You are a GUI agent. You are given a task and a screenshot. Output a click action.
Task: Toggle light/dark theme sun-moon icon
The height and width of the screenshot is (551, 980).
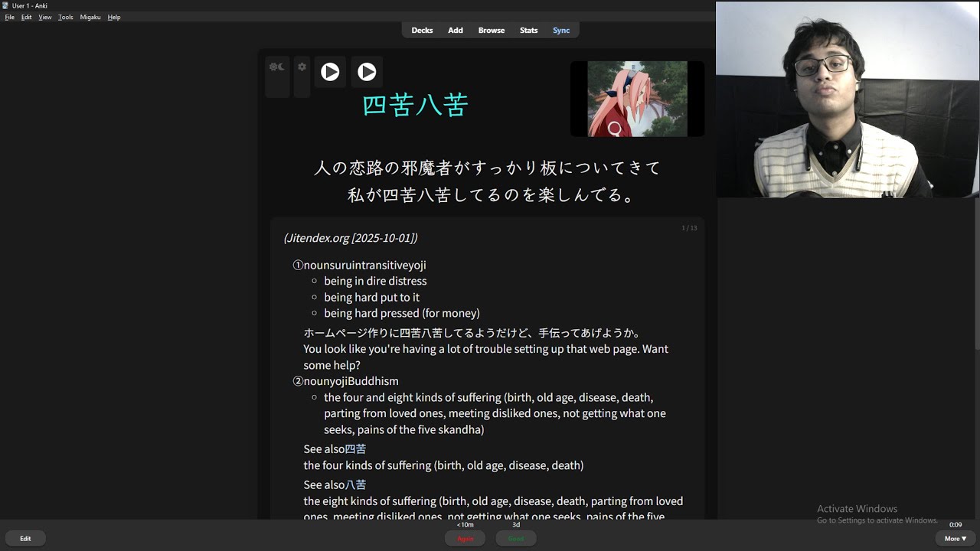click(x=277, y=67)
